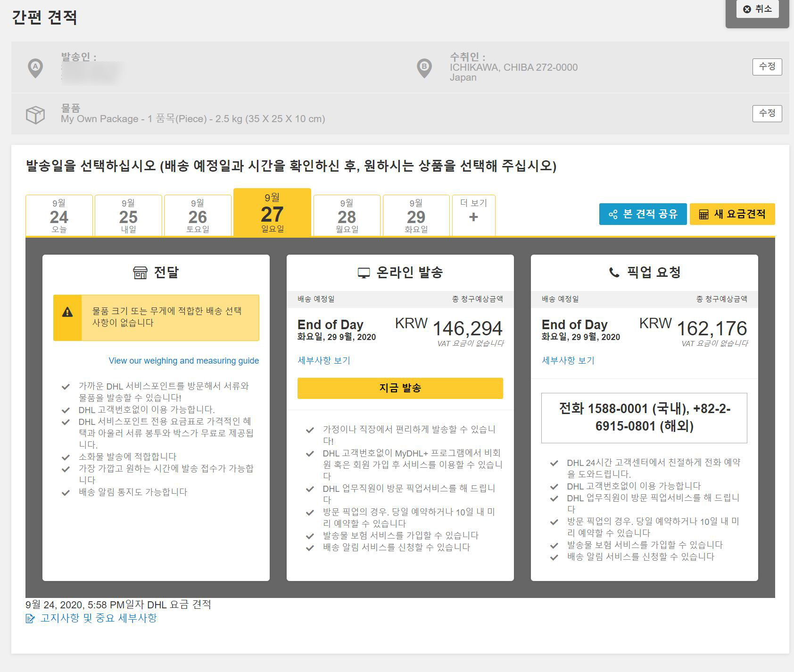Click recipient address ICHIKAWA, CHIBA 272-0000
The width and height of the screenshot is (794, 672).
pyautogui.click(x=513, y=67)
